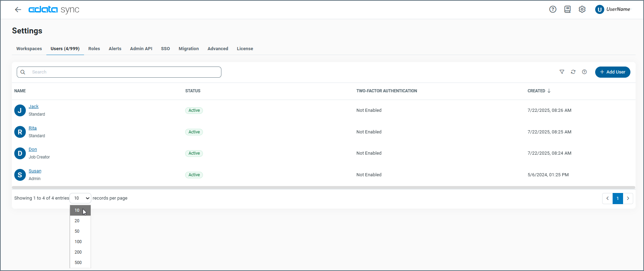Click the horizontal scrollbar under the table
The width and height of the screenshot is (644, 271).
click(323, 188)
